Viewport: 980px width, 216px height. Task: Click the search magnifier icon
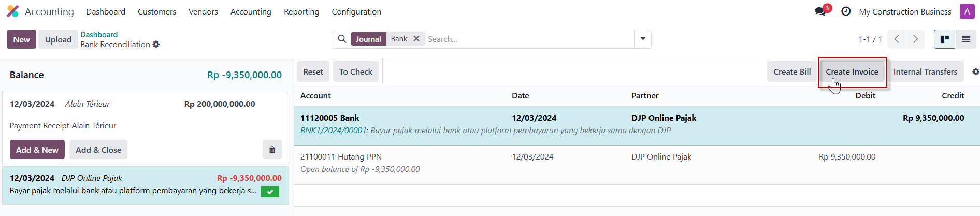coord(342,39)
